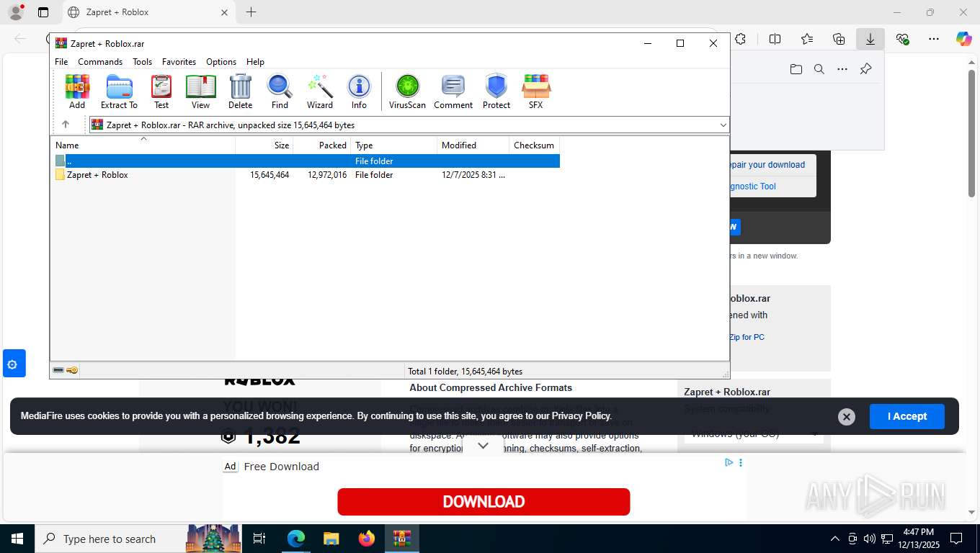This screenshot has width=980, height=553.
Task: Click the drive icon in status bar
Action: click(58, 370)
